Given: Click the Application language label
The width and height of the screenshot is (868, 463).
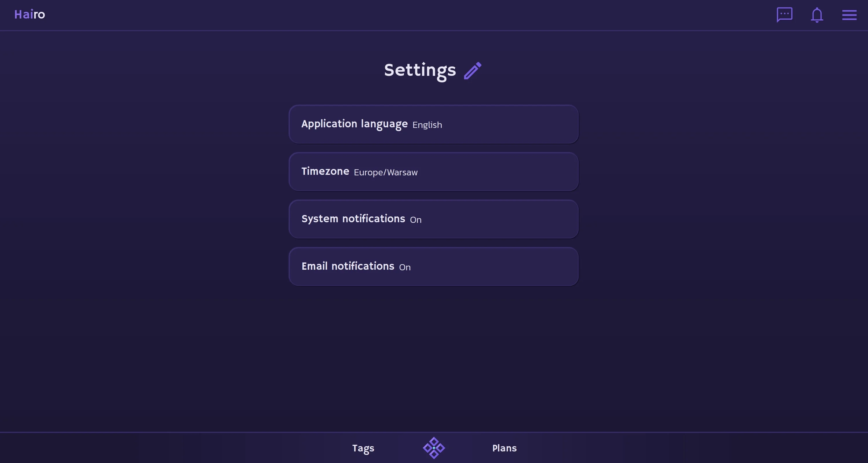Looking at the screenshot, I should pyautogui.click(x=354, y=124).
